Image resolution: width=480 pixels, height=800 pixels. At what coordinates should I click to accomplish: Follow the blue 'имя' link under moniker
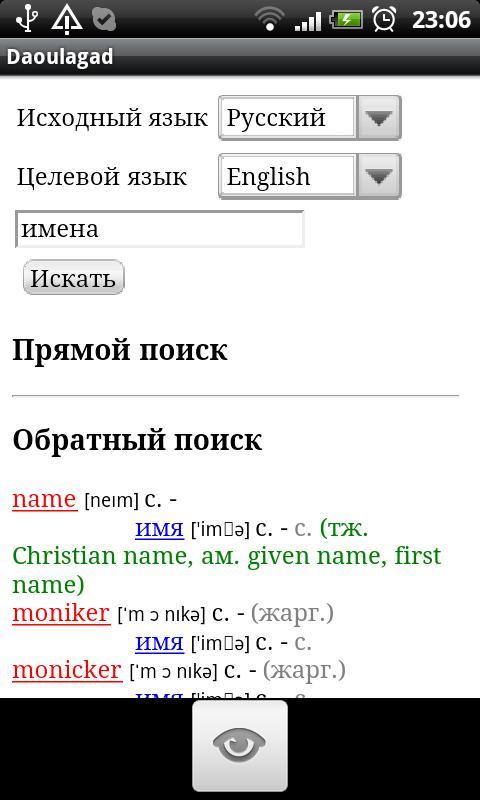(159, 643)
